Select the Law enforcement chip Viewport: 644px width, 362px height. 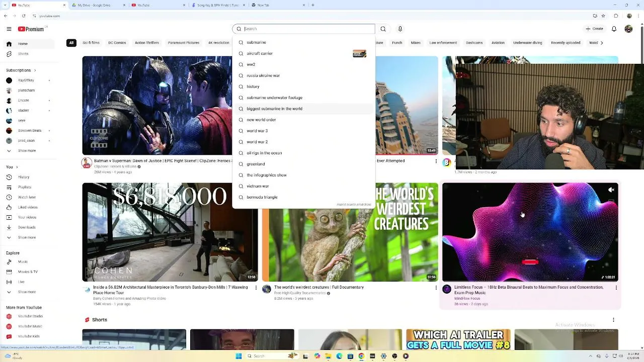443,43
